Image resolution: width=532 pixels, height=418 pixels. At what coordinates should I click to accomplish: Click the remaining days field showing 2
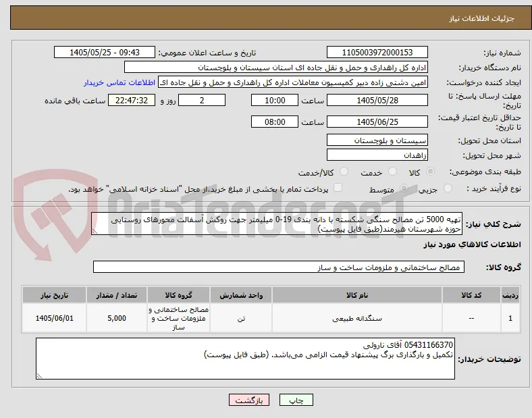pos(202,101)
